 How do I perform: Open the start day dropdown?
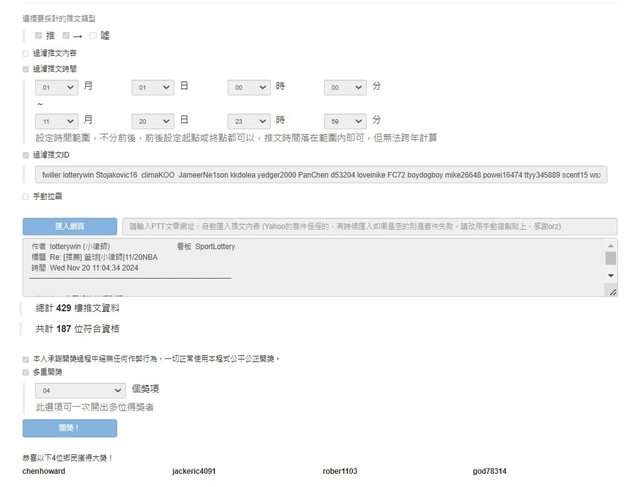point(153,88)
